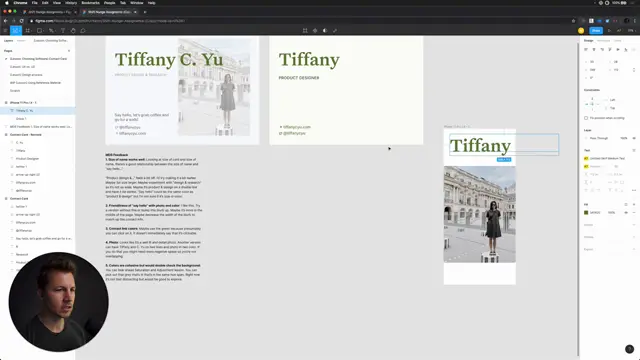Open the zoom level dropdown
The height and width of the screenshot is (360, 640).
pyautogui.click(x=631, y=31)
